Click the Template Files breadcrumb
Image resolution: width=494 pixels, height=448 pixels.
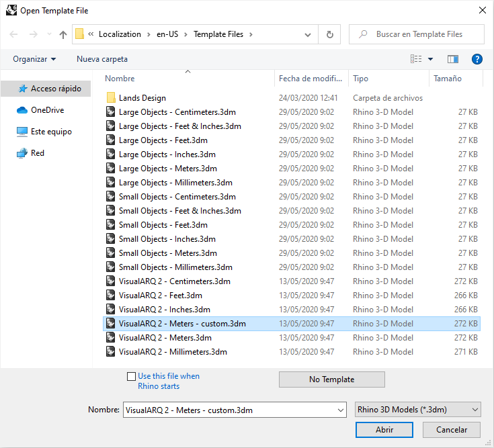coord(218,34)
